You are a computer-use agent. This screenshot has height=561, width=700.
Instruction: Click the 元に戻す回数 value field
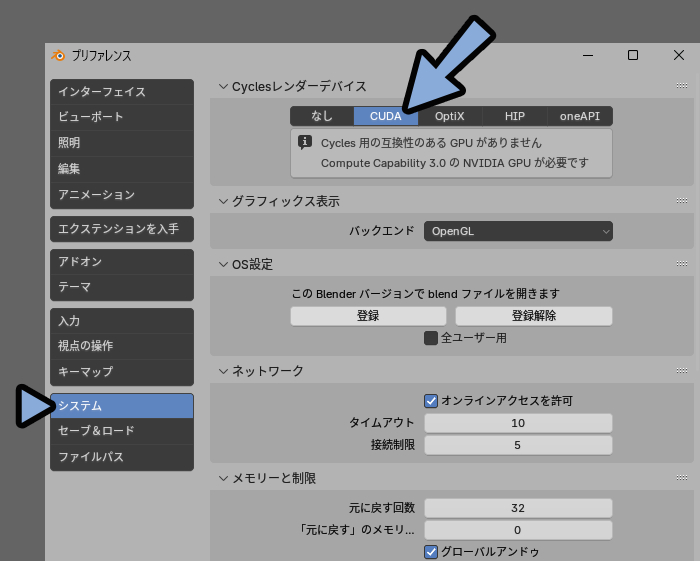click(518, 508)
